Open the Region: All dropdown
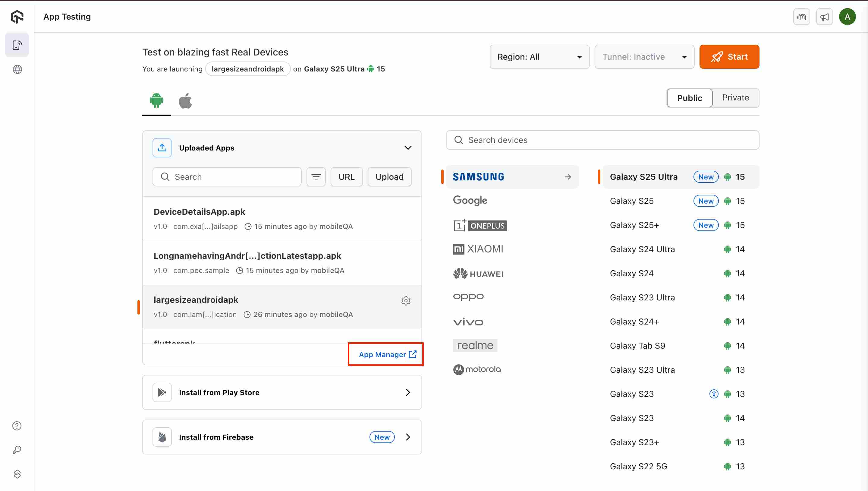 [x=539, y=57]
